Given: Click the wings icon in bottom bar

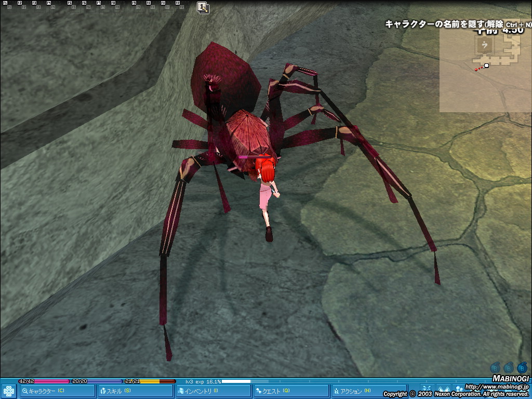Looking at the screenshot, I should pyautogui.click(x=443, y=389).
